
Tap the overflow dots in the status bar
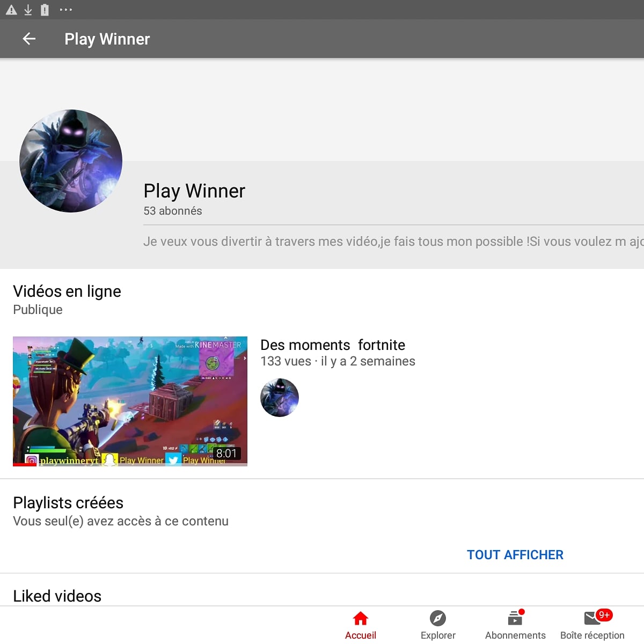(66, 9)
